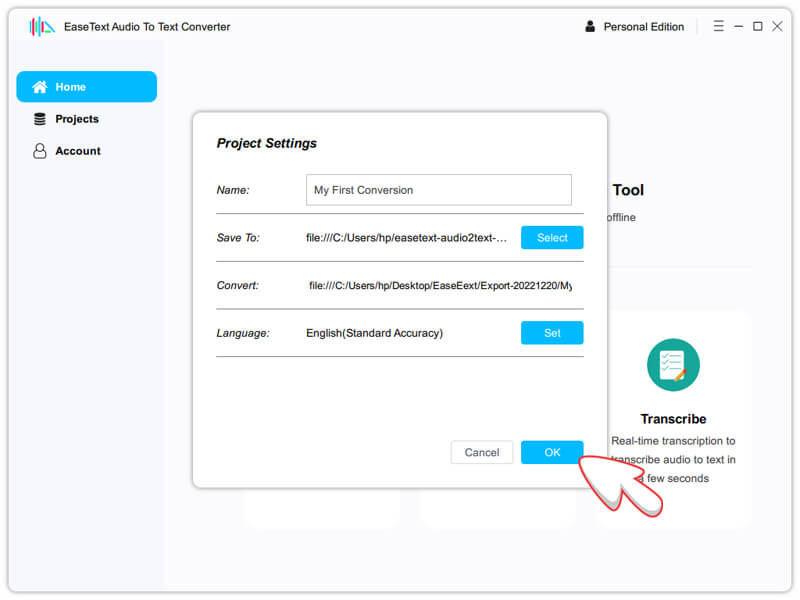Click the Account person icon
The image size is (800, 600).
pos(40,151)
